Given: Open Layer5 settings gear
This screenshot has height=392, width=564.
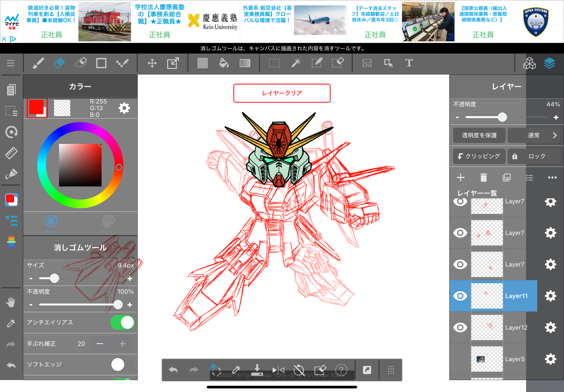Looking at the screenshot, I should [550, 359].
